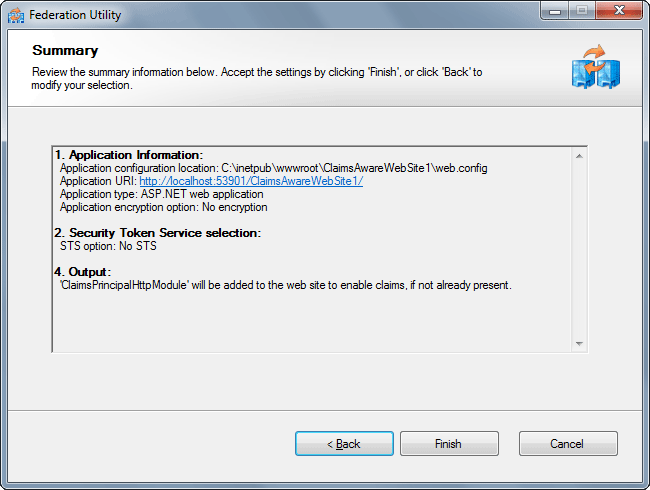Close the Federation Utility wizard
Image resolution: width=650 pixels, height=490 pixels.
(619, 12)
